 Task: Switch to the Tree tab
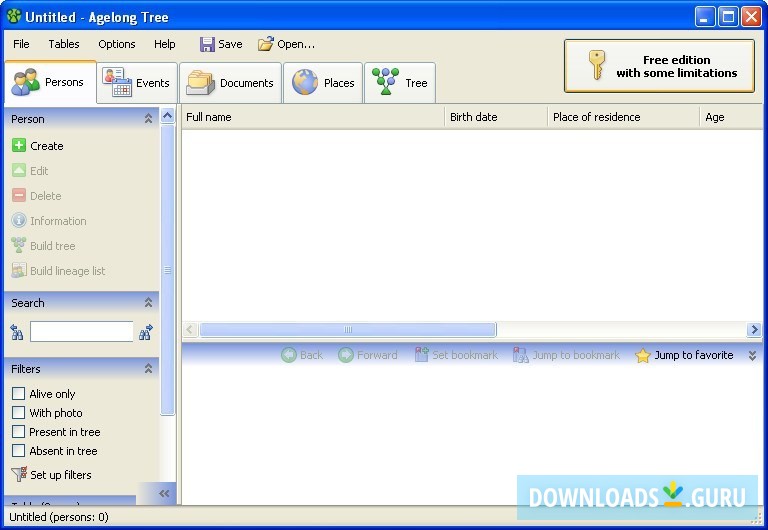[x=400, y=83]
